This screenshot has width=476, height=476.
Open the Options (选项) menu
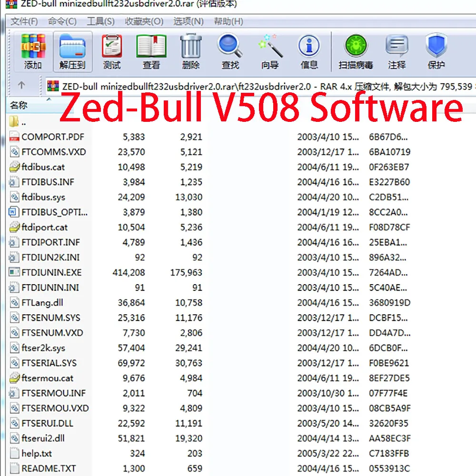click(x=188, y=21)
